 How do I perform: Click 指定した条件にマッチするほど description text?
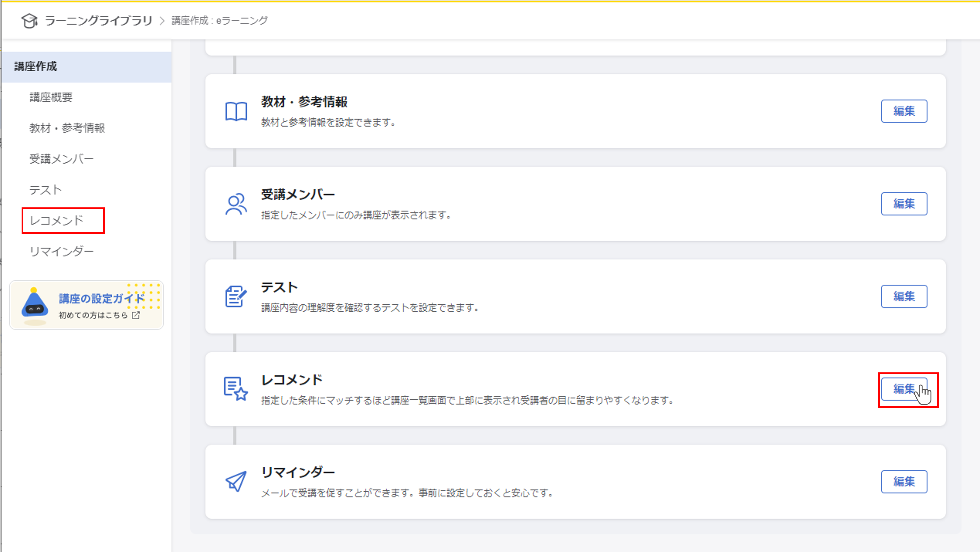pyautogui.click(x=468, y=400)
